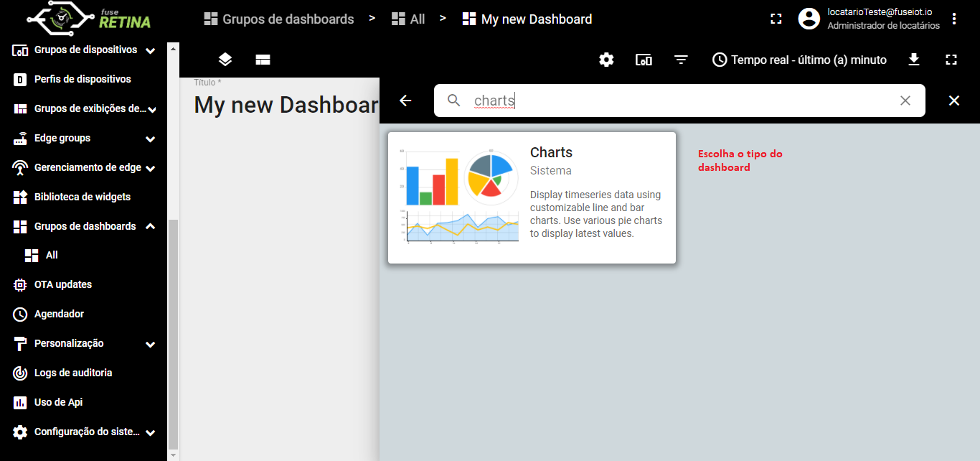Select the Charts widget bundle card

coord(532,197)
